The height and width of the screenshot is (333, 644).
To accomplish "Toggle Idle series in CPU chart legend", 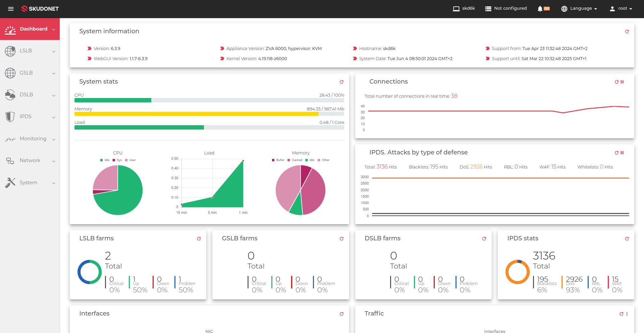I will tap(105, 160).
